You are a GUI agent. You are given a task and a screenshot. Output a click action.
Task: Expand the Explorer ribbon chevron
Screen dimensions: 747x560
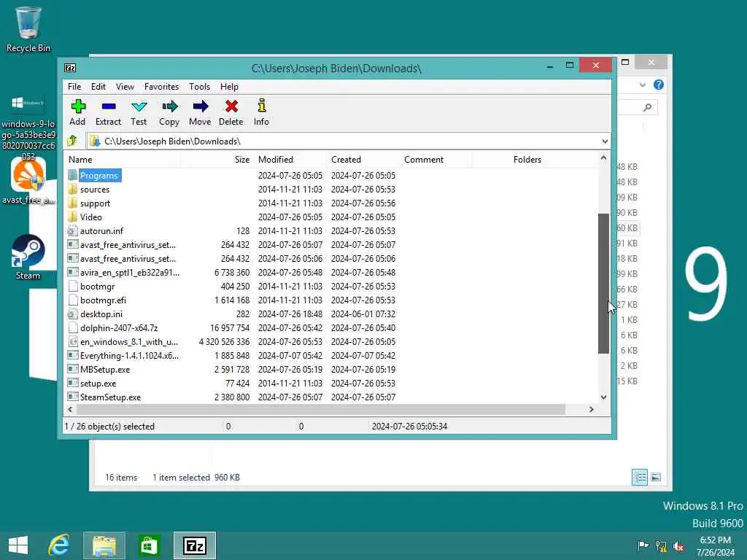[642, 85]
